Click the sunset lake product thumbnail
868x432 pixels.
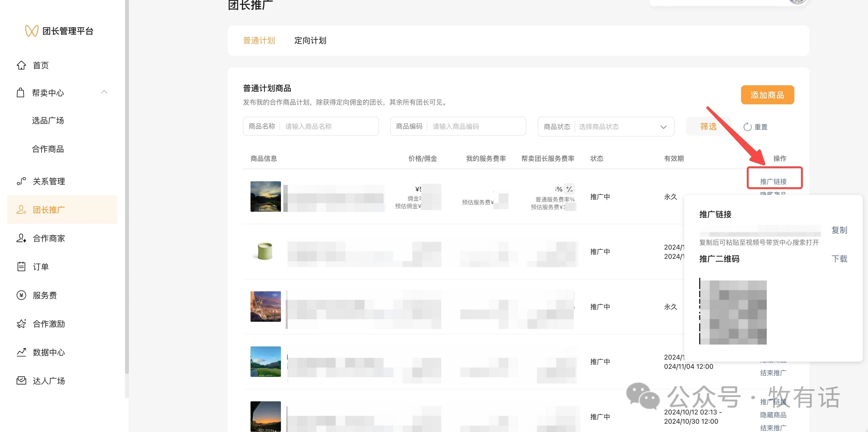pos(265,197)
